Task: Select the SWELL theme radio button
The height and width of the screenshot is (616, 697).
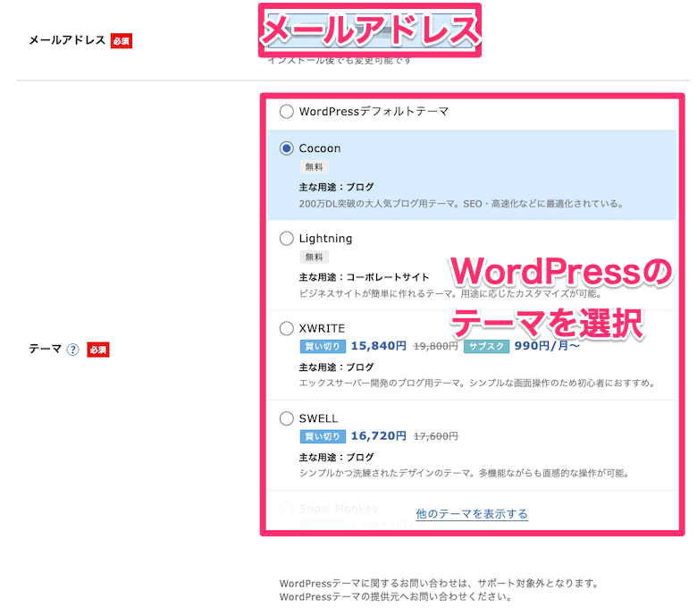Action: tap(286, 418)
